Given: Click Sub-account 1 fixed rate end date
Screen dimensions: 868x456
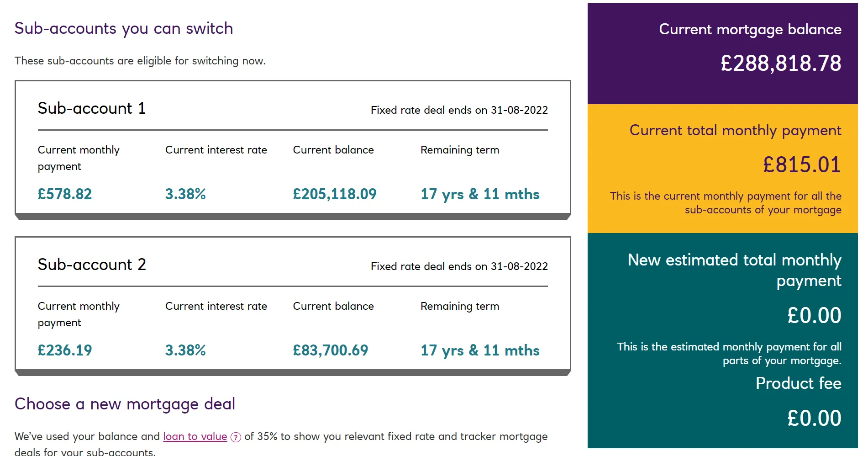Looking at the screenshot, I should (459, 110).
